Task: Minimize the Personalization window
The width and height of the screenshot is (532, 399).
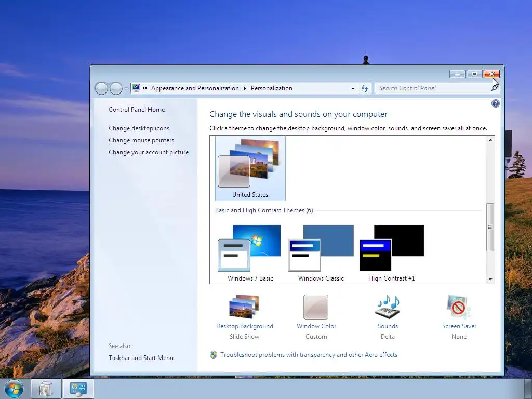Action: point(457,74)
